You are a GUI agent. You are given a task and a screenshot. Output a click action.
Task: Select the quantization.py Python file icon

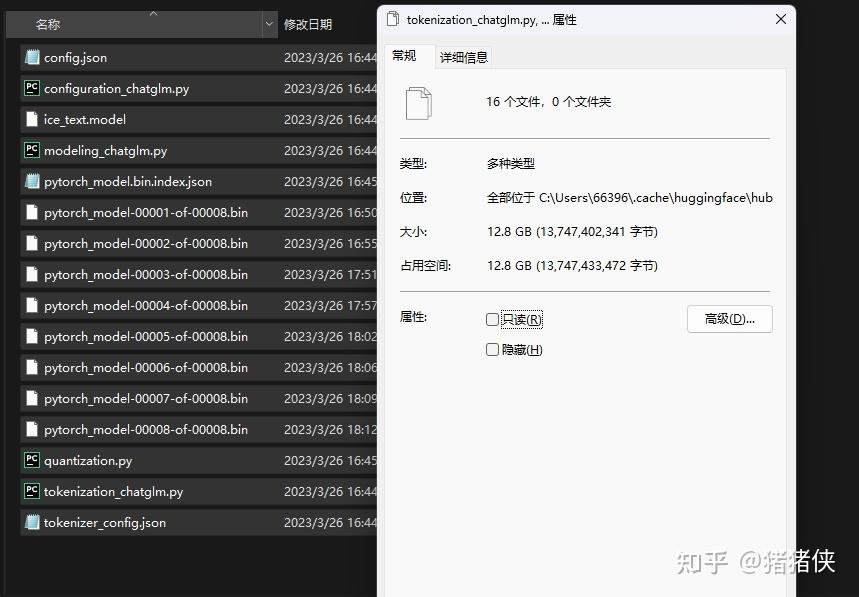pos(33,460)
